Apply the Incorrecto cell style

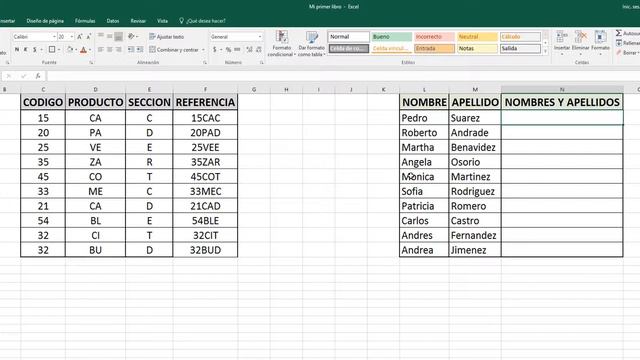(434, 37)
